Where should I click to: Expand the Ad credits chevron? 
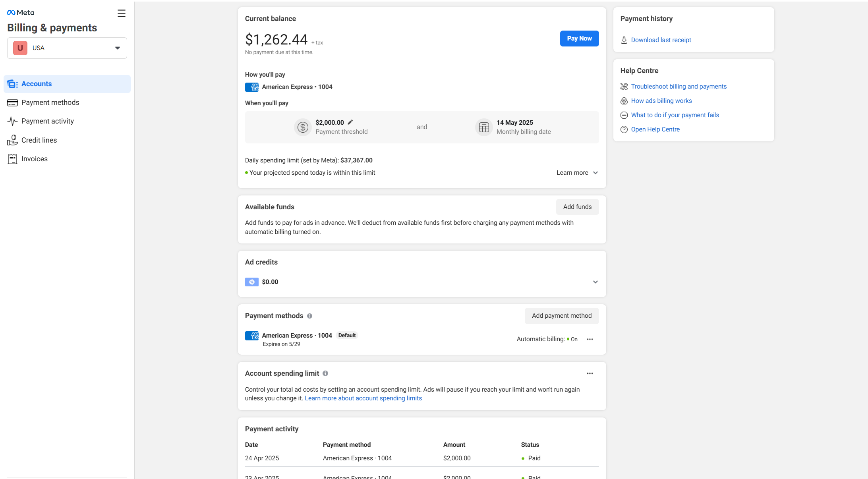pos(595,282)
